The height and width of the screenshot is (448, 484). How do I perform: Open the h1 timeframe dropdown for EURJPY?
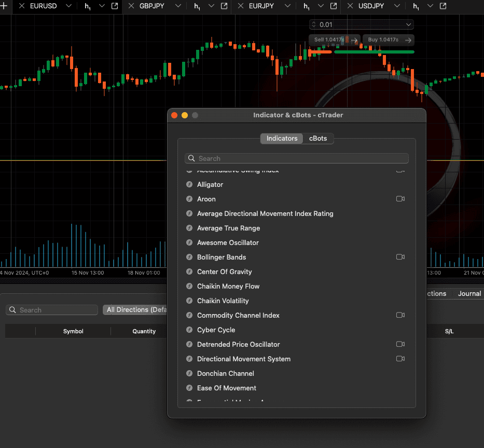tap(321, 6)
